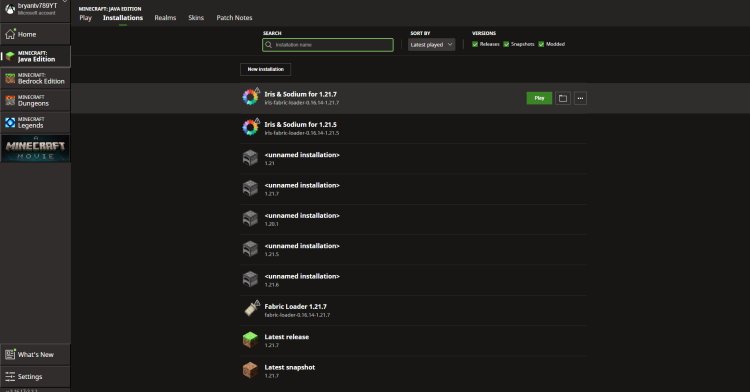Switch to the Skins tab
The height and width of the screenshot is (392, 750).
pyautogui.click(x=196, y=18)
